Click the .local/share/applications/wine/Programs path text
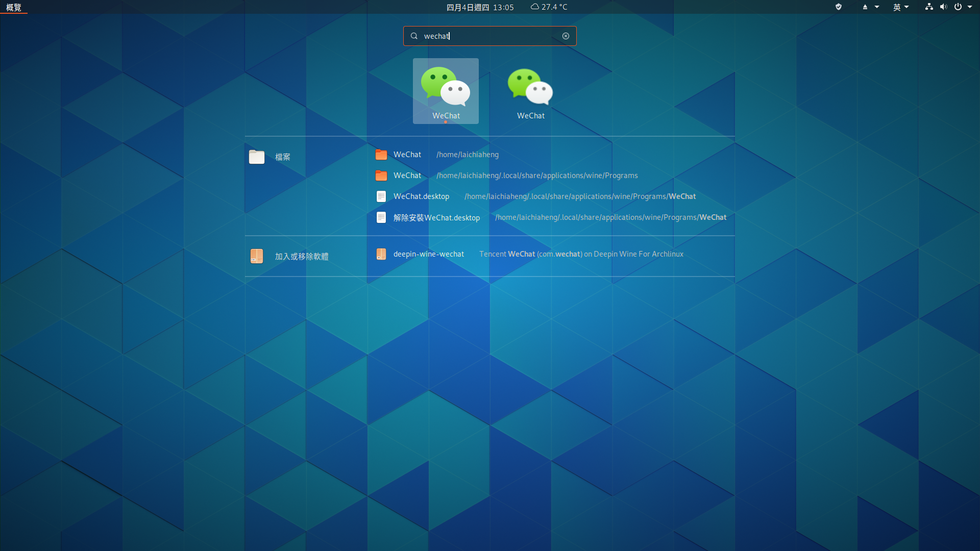This screenshot has height=551, width=980. pos(537,176)
